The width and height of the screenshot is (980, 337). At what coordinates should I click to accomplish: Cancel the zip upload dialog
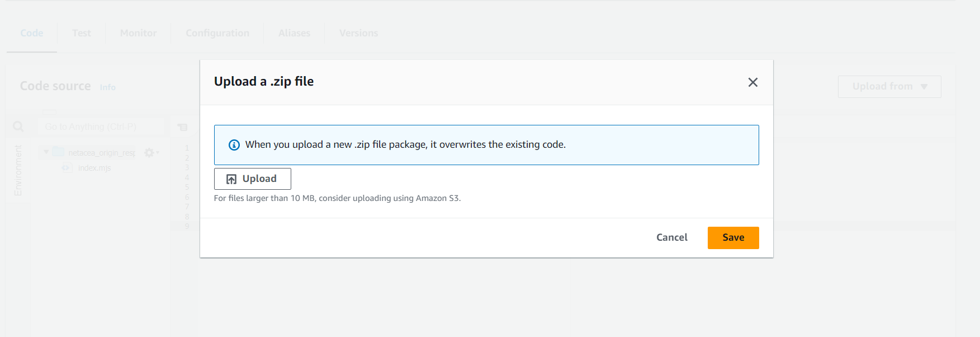coord(671,237)
